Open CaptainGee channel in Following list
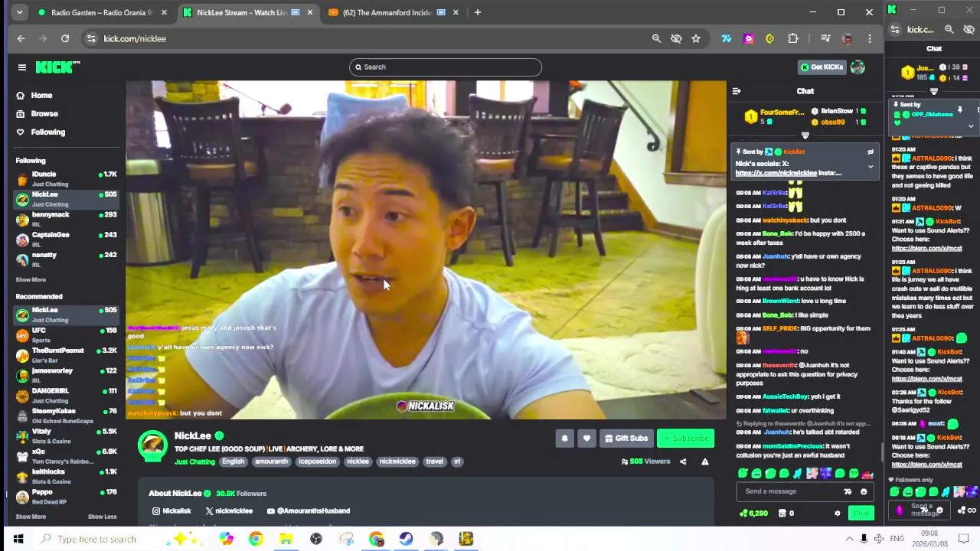980x551 pixels. tap(67, 240)
